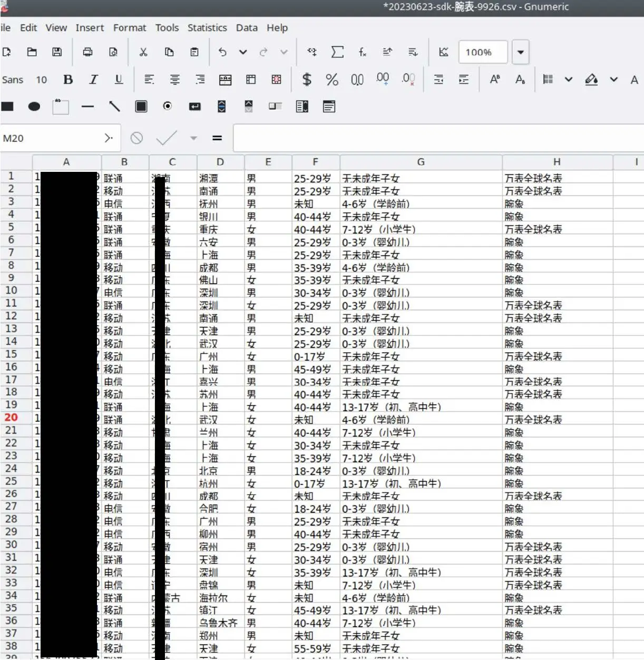Open the undo history dropdown arrow
The height and width of the screenshot is (660, 644).
pyautogui.click(x=243, y=52)
